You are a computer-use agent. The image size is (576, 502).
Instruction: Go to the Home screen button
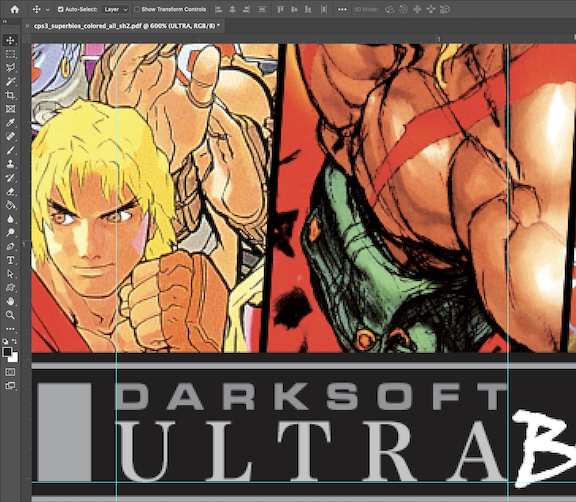(x=15, y=9)
